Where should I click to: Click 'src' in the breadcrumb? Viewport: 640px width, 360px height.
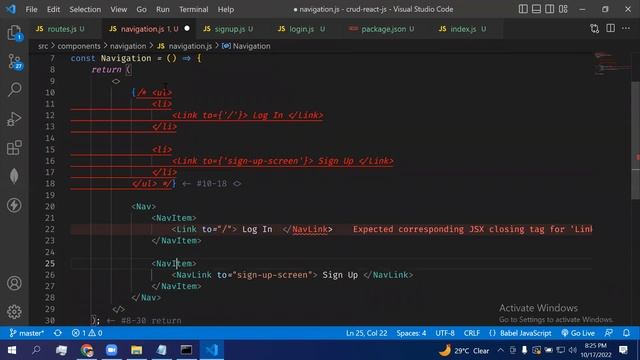coord(43,46)
